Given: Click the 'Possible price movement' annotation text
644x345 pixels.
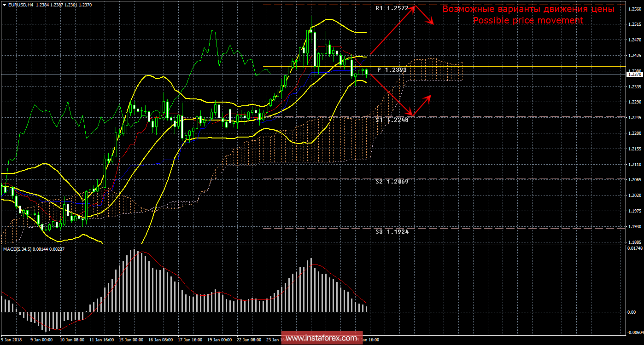Looking at the screenshot, I should [528, 21].
